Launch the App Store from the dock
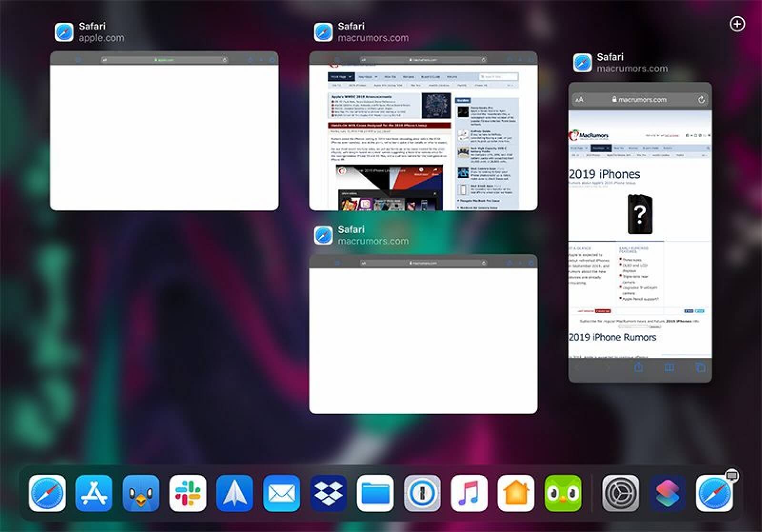762x532 pixels. [x=94, y=493]
